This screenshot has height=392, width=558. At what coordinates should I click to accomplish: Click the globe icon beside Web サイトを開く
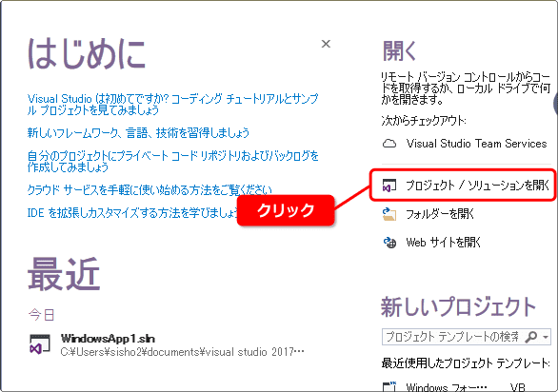(x=389, y=243)
